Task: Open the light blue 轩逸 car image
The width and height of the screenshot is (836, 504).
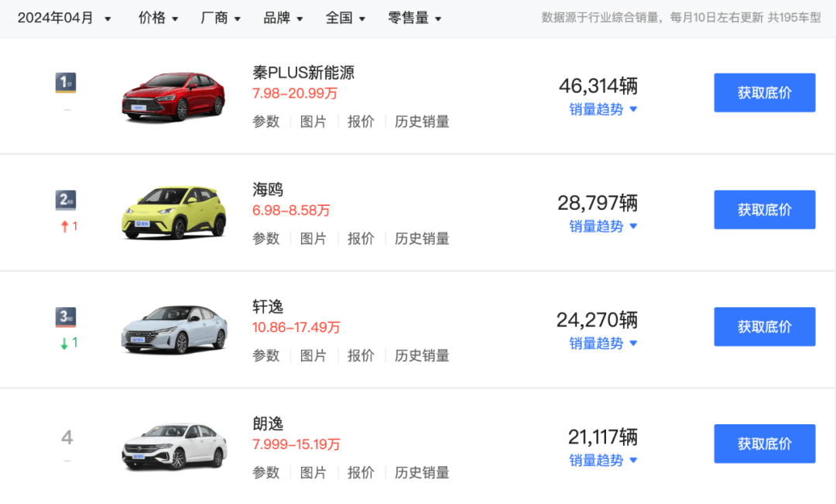Action: (174, 329)
